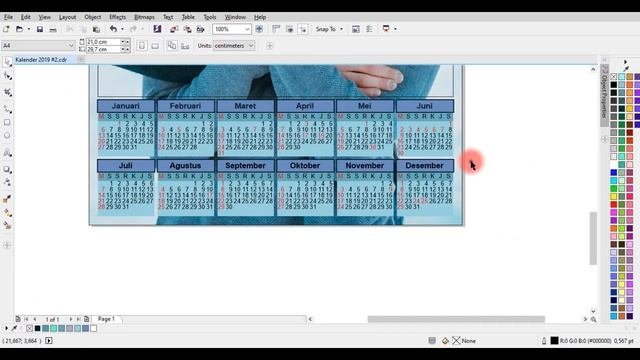The height and width of the screenshot is (360, 640).
Task: Save the document using floppy icon
Action: tap(40, 29)
